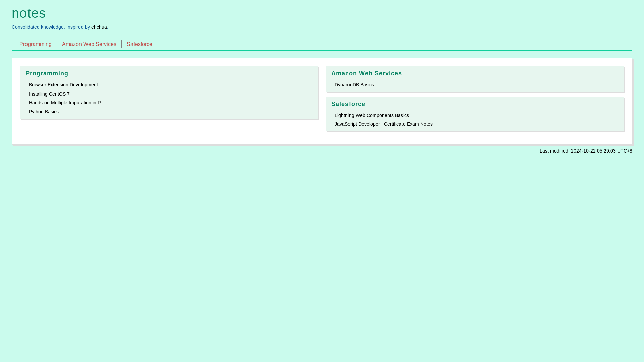644x362 pixels.
Task: Open the notes site title
Action: [29, 13]
